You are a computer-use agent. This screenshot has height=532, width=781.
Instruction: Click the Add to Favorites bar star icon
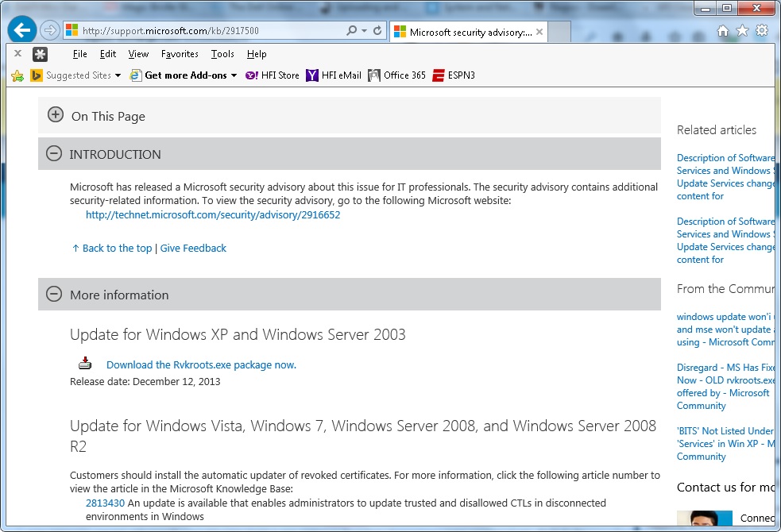17,75
